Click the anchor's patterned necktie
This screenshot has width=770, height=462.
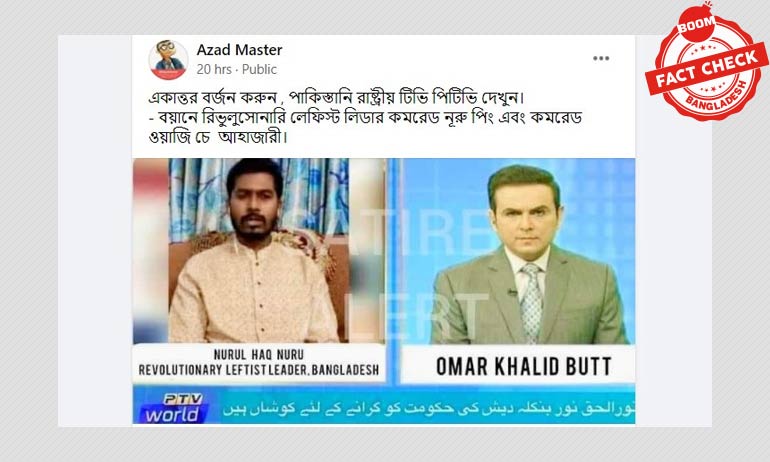[x=531, y=302]
